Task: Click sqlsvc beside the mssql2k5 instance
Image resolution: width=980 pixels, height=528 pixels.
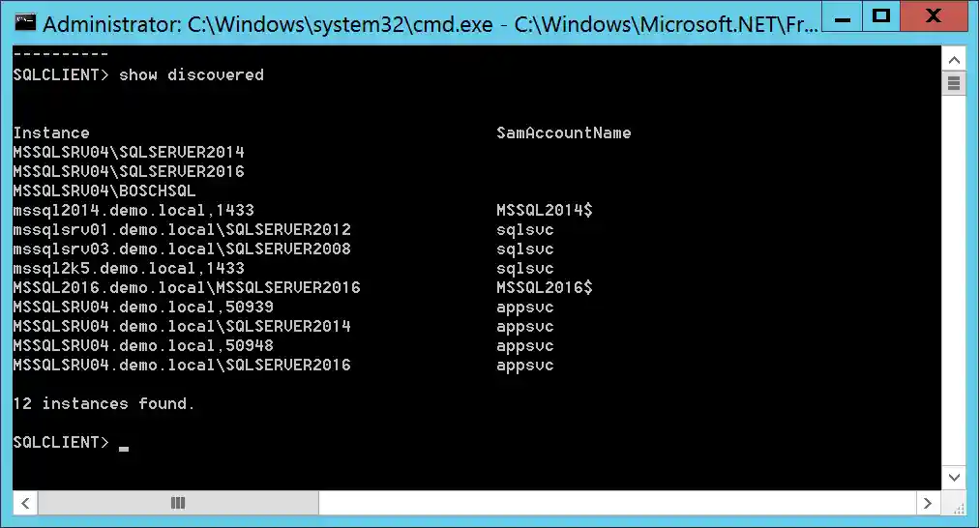Action: [525, 269]
